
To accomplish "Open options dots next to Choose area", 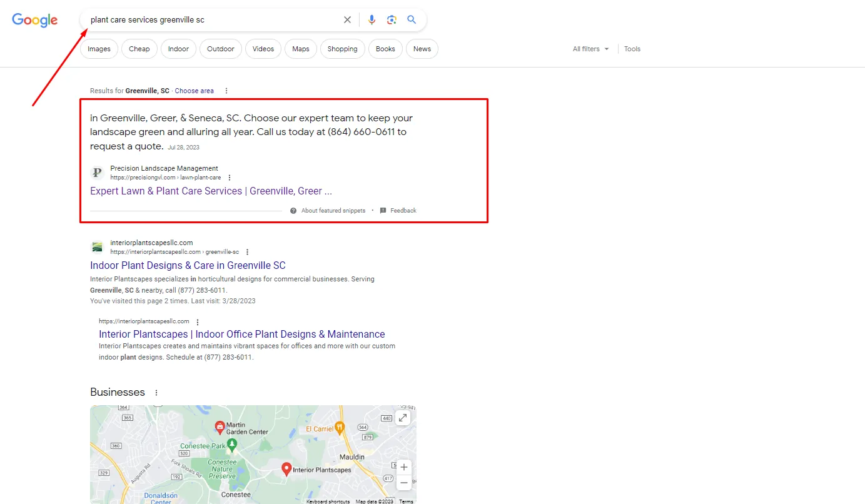I will click(226, 91).
